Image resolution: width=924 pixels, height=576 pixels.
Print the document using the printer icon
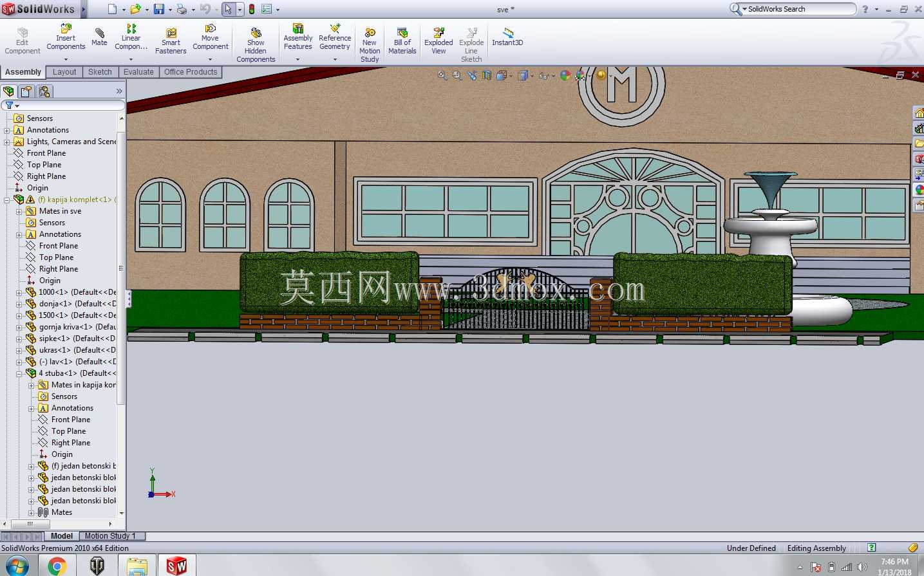[x=182, y=9]
